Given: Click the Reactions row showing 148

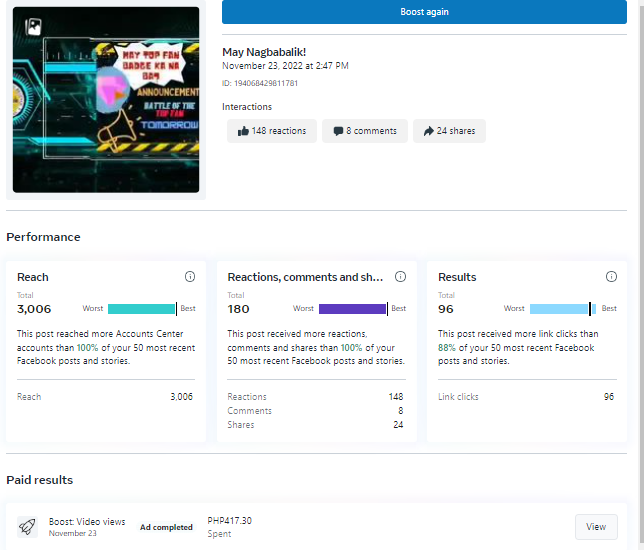Looking at the screenshot, I should click(315, 397).
